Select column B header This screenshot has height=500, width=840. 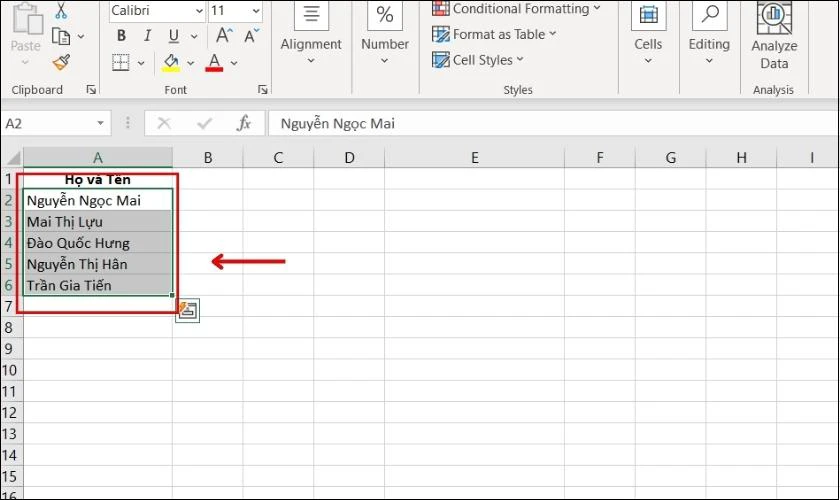point(208,158)
